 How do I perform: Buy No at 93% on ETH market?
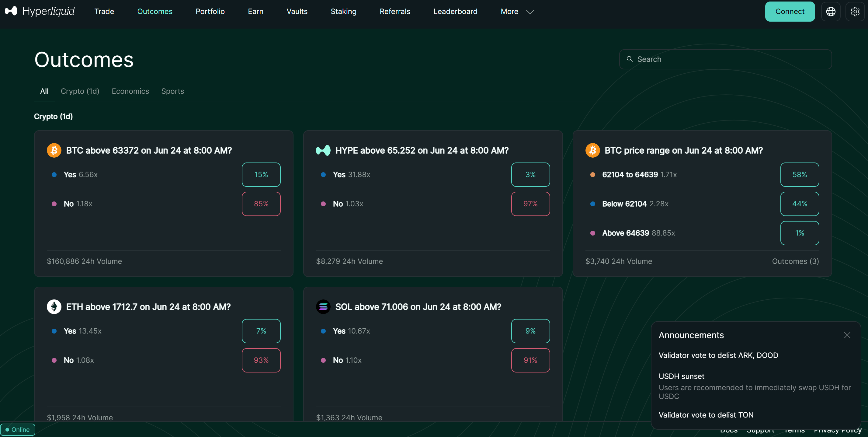pos(261,360)
